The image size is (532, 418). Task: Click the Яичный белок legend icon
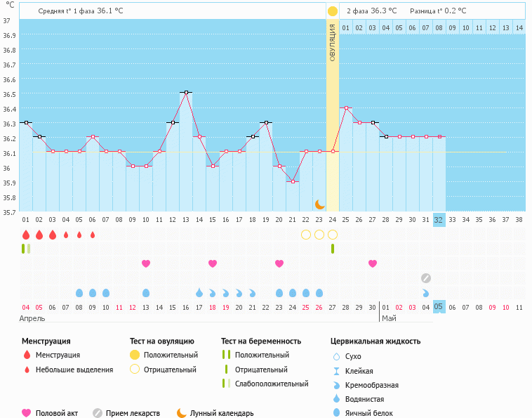click(338, 413)
